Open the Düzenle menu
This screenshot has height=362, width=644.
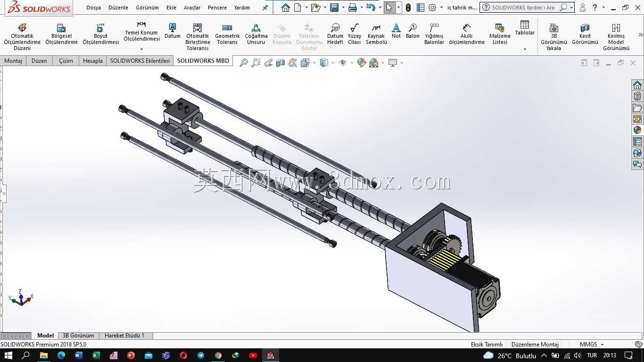point(118,8)
